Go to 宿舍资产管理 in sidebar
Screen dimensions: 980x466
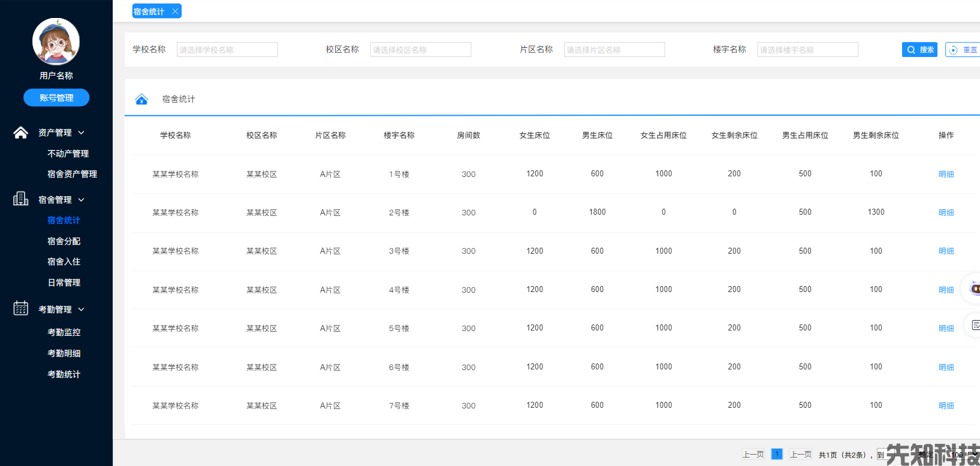[73, 174]
